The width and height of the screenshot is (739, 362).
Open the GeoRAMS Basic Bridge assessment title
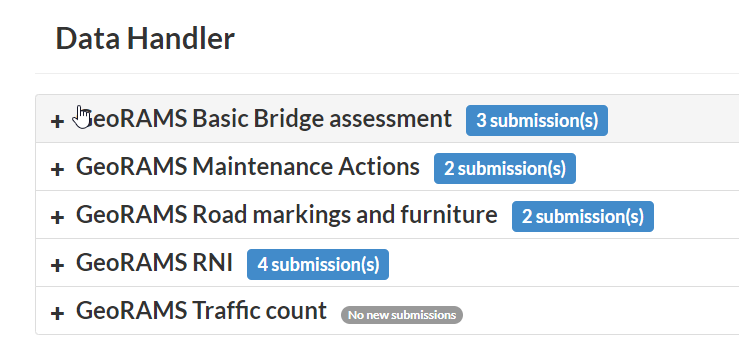point(264,119)
